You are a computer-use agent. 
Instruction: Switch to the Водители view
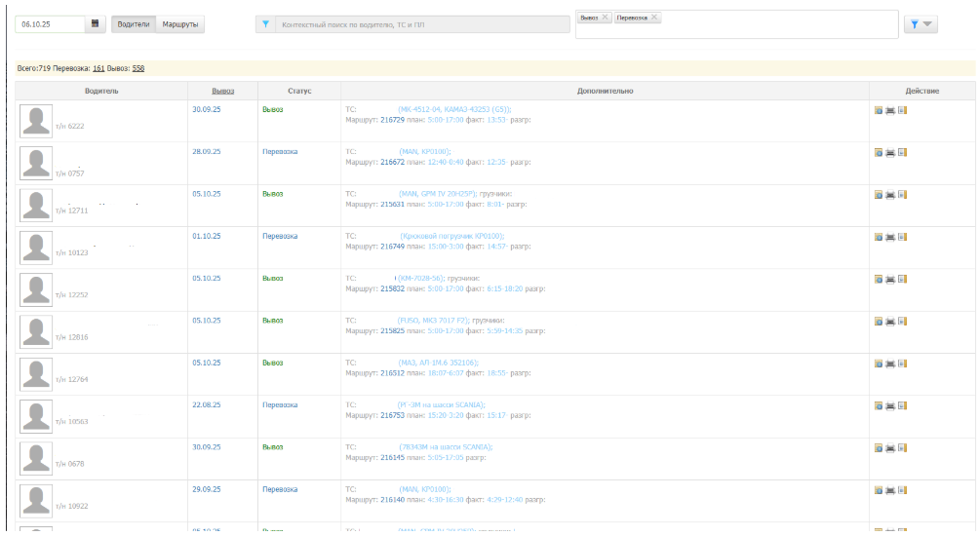point(133,24)
